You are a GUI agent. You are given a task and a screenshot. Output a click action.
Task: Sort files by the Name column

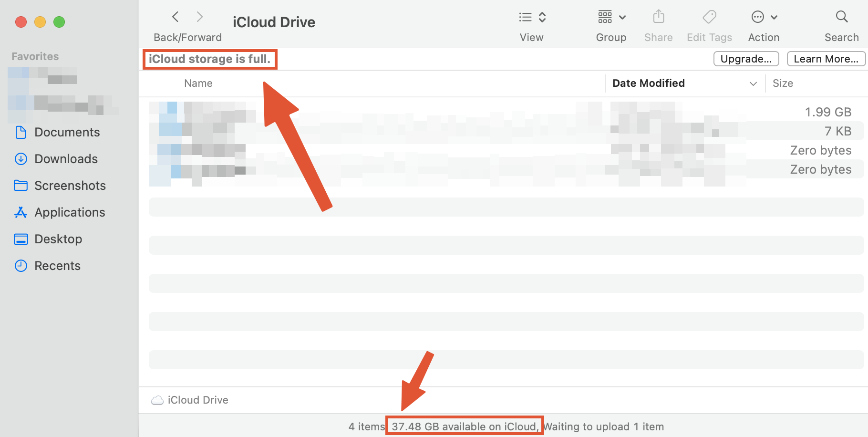(198, 83)
